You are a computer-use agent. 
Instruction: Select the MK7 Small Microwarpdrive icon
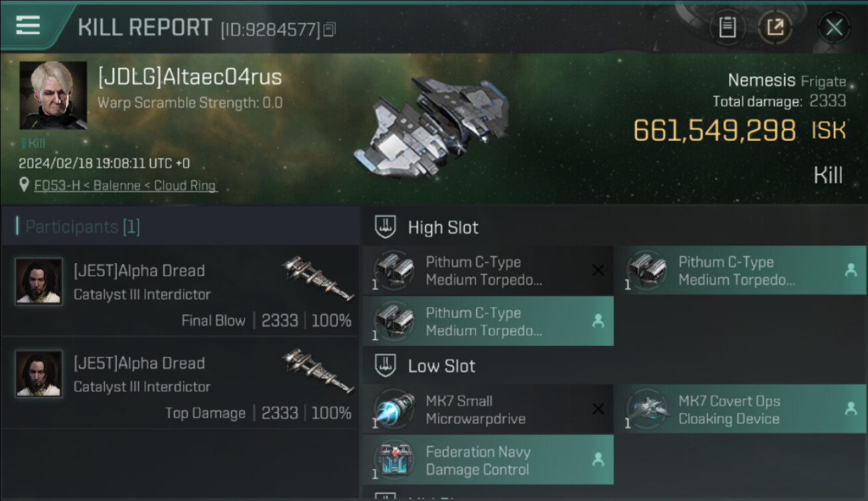point(394,409)
